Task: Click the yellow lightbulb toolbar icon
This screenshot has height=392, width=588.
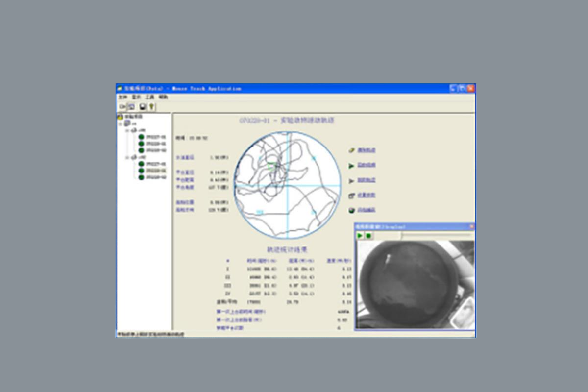Action: click(x=152, y=106)
